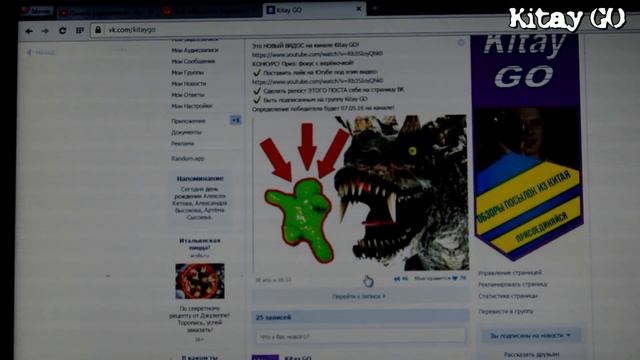This screenshot has height=360, width=640.
Task: Open Мои Настройки in the left menu
Action: [191, 106]
